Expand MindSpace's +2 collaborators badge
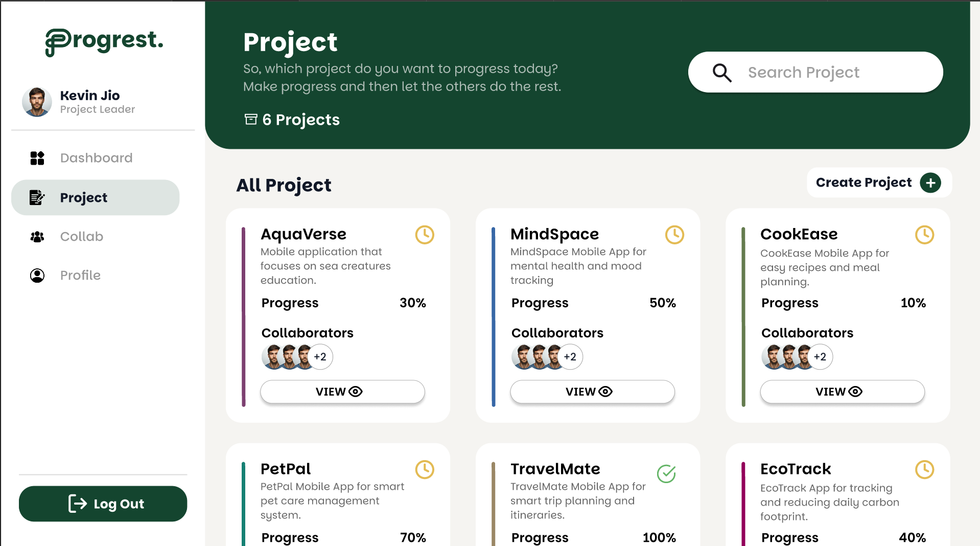Viewport: 980px width, 546px height. coord(570,357)
